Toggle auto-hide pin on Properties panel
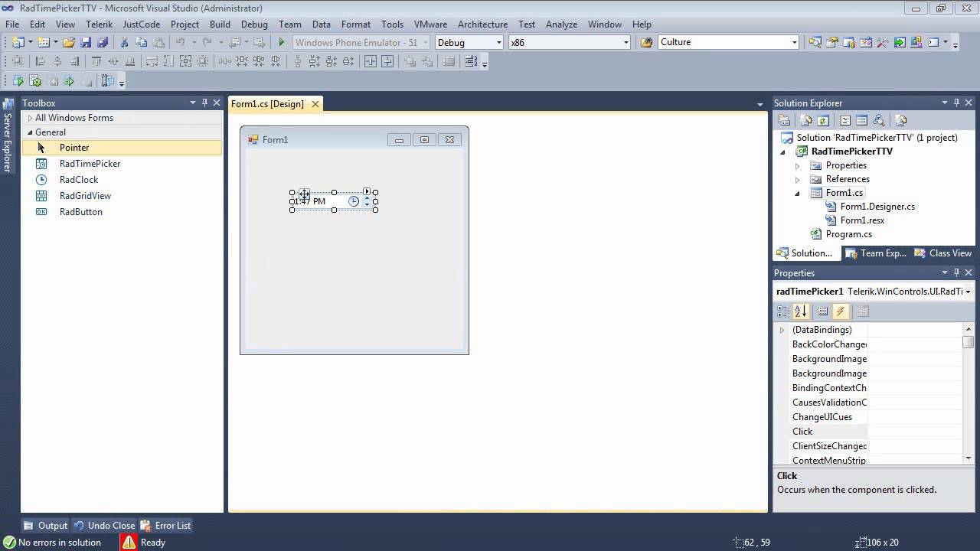The height and width of the screenshot is (551, 980). click(x=956, y=272)
